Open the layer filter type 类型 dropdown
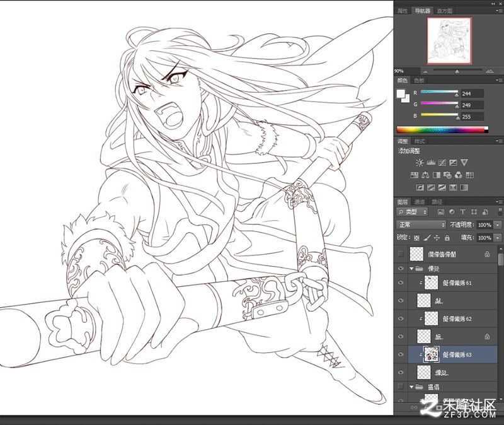The image size is (504, 425). tap(413, 212)
